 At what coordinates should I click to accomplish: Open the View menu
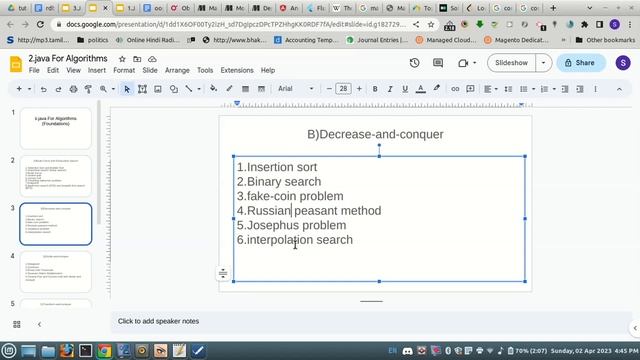coord(73,70)
